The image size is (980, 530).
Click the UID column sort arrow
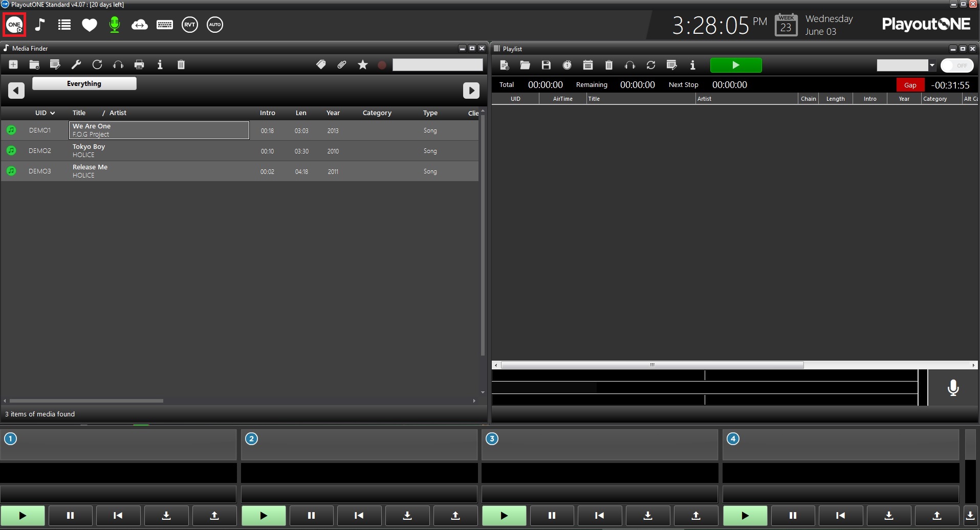point(53,113)
